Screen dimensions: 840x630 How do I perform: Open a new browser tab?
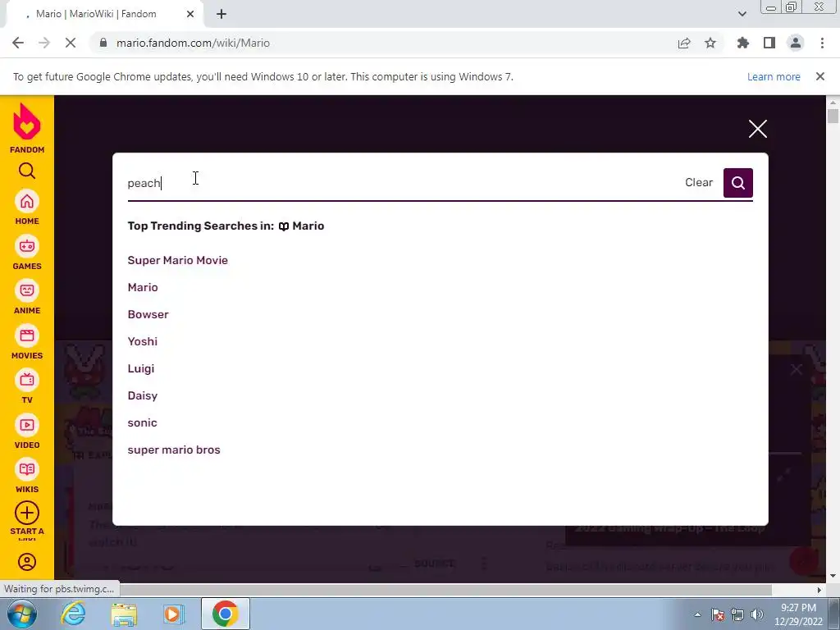pos(221,14)
